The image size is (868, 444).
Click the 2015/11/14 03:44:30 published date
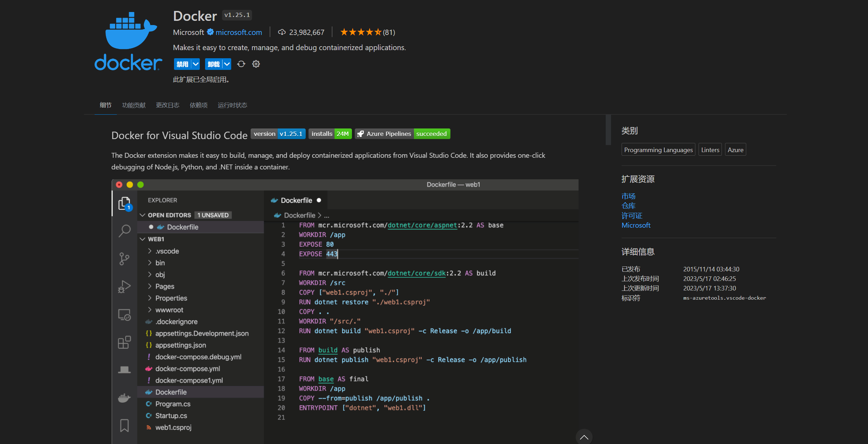click(711, 269)
